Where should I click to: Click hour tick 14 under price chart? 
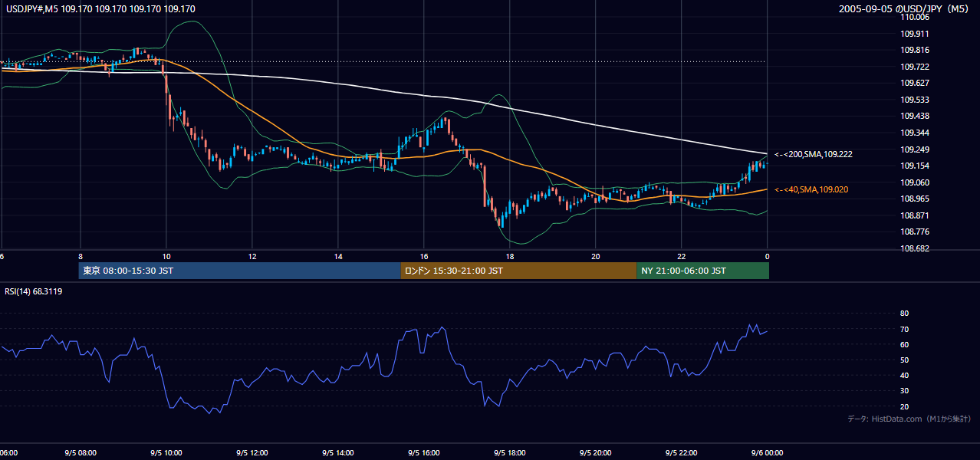[337, 256]
